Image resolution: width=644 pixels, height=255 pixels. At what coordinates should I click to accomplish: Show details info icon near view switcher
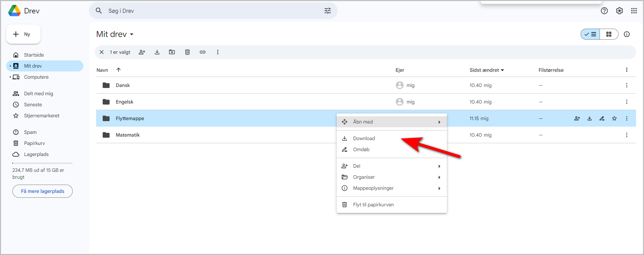pyautogui.click(x=627, y=34)
